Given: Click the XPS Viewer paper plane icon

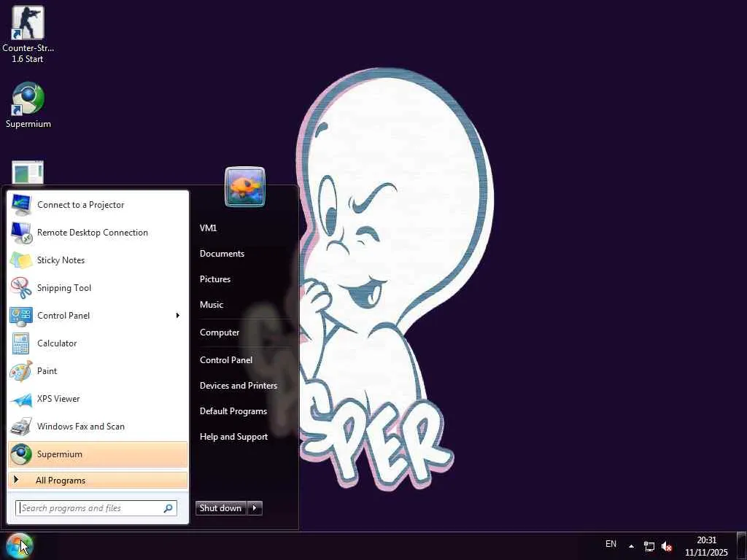Looking at the screenshot, I should (21, 399).
